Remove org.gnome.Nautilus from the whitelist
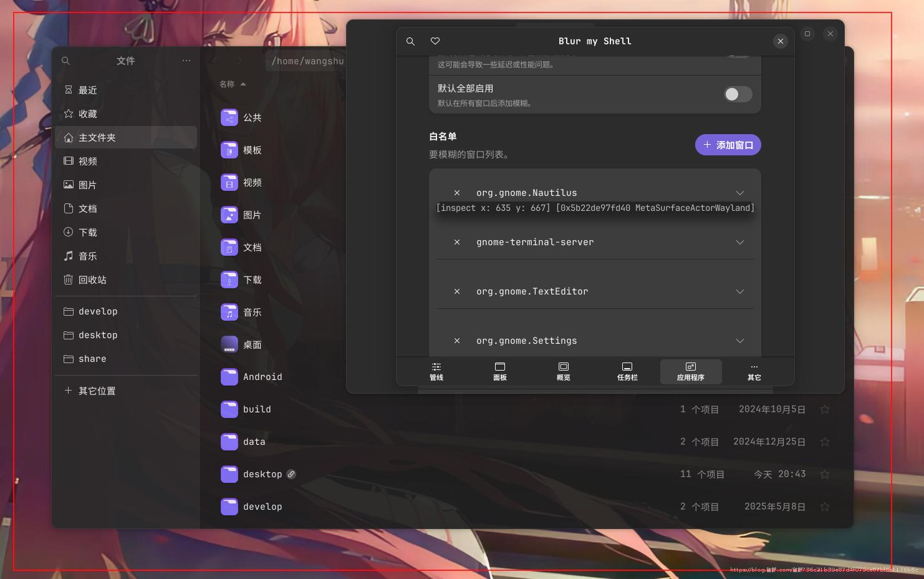 [457, 193]
